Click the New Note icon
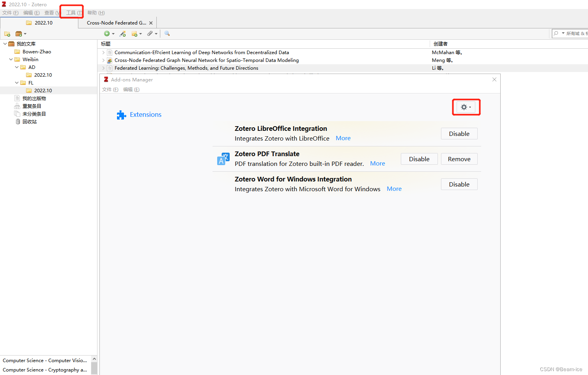The height and width of the screenshot is (375, 588). [135, 34]
